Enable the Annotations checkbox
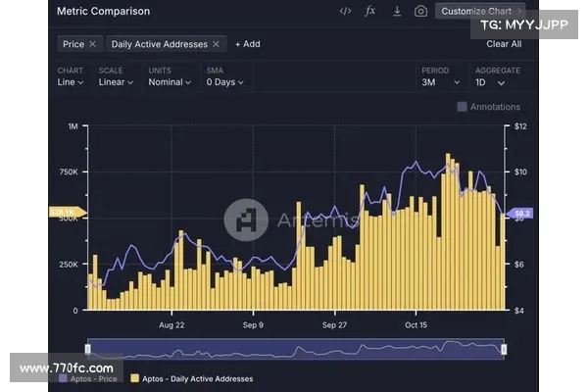 click(x=462, y=107)
